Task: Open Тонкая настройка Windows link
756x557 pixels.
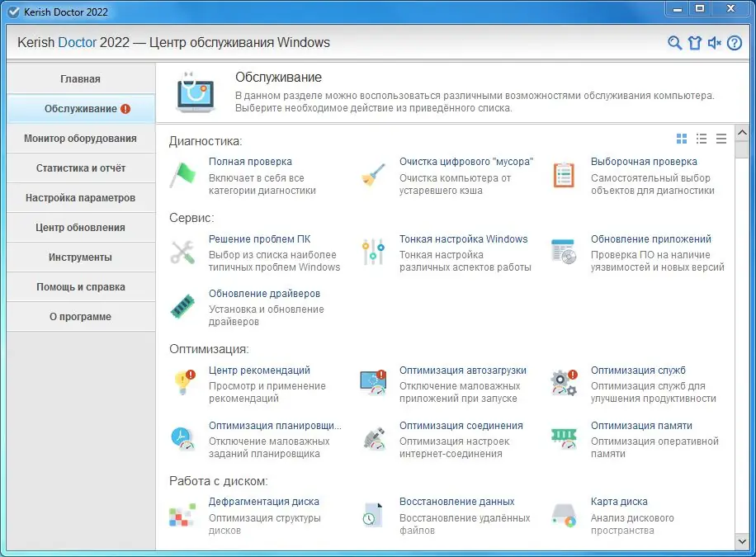Action: coord(463,238)
